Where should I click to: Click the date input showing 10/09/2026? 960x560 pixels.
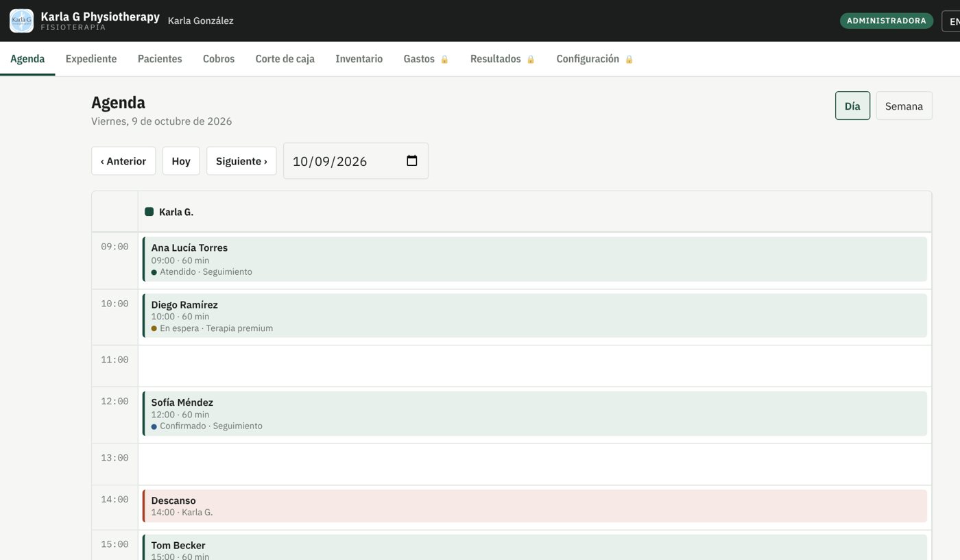click(x=356, y=161)
